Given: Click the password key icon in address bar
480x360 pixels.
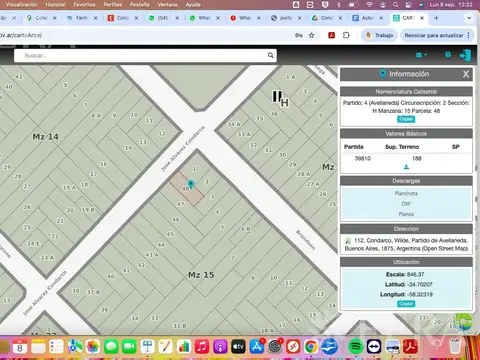Looking at the screenshot, I should (298, 35).
